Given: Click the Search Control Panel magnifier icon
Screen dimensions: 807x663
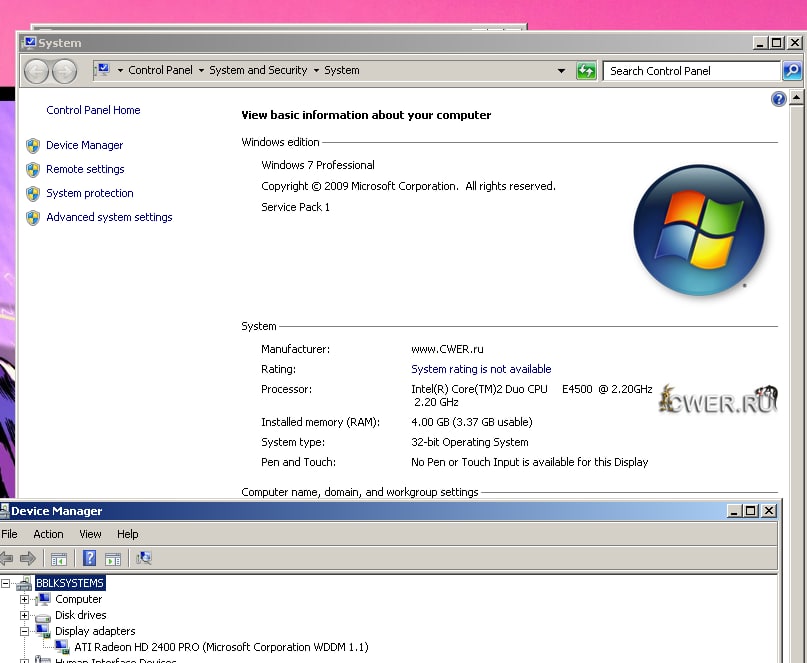Looking at the screenshot, I should (x=792, y=71).
